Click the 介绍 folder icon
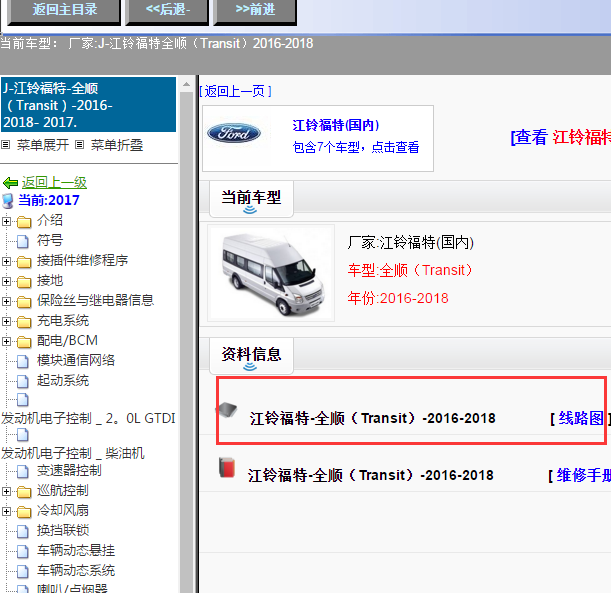 pyautogui.click(x=24, y=222)
